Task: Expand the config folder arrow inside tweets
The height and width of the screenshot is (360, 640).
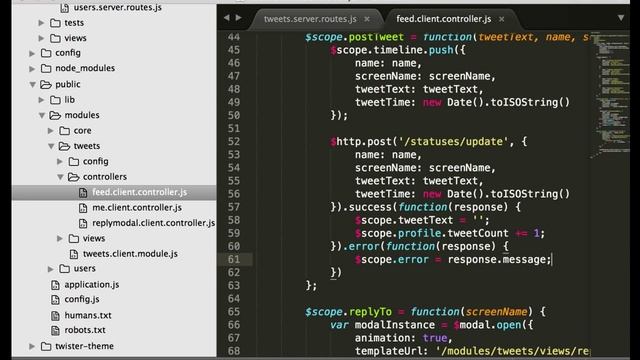Action: [x=60, y=162]
